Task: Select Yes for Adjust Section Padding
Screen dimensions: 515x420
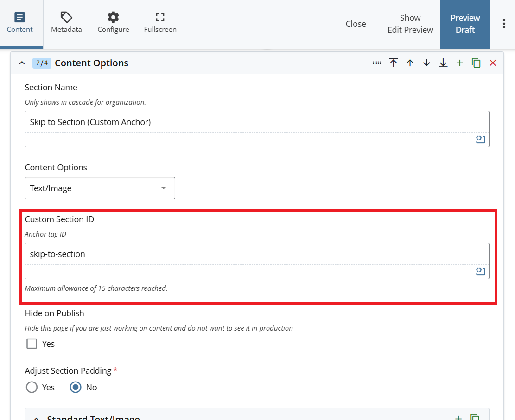Action: tap(32, 387)
